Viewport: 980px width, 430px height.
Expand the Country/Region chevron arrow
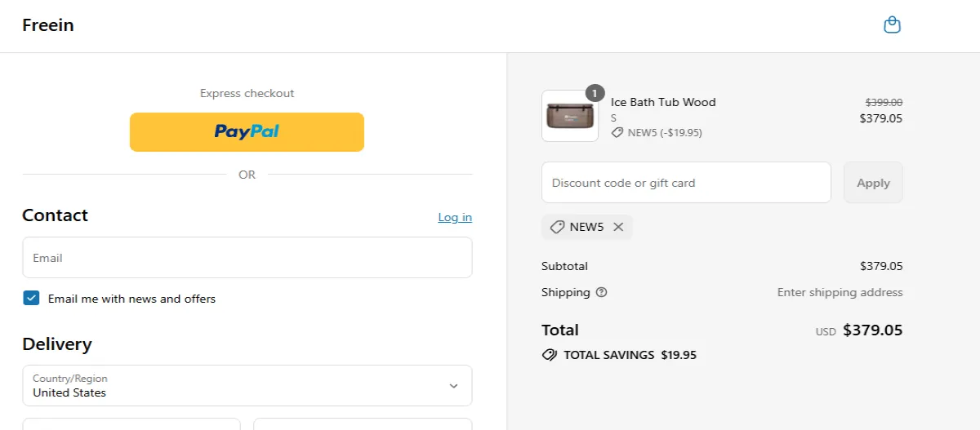tap(454, 386)
